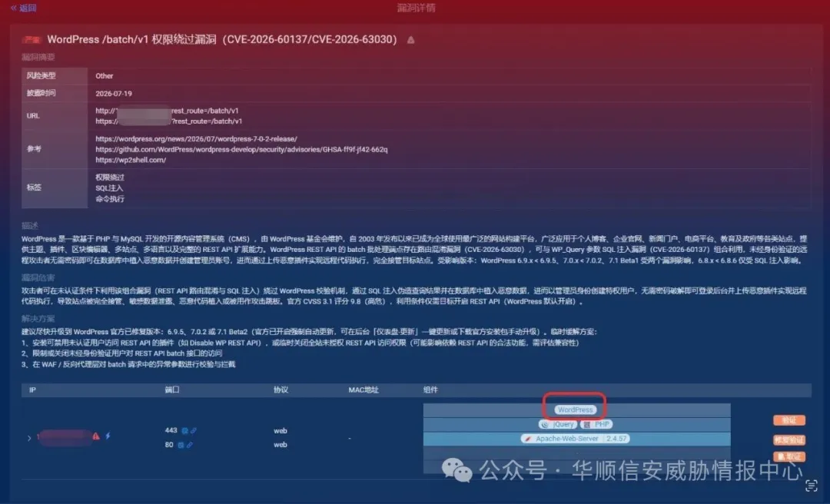Click port number 80
Viewport: 830px width, 504px height.
pos(169,445)
